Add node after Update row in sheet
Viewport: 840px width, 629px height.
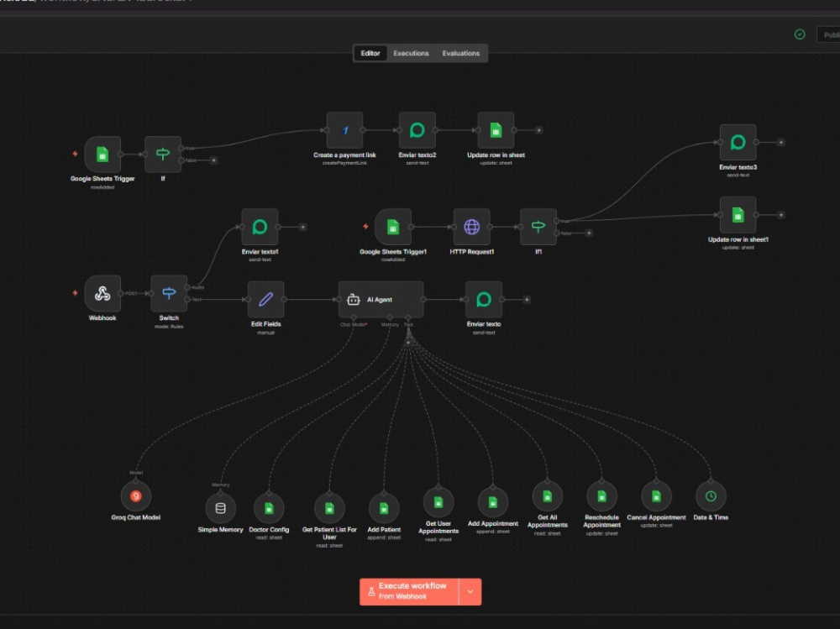pos(539,130)
